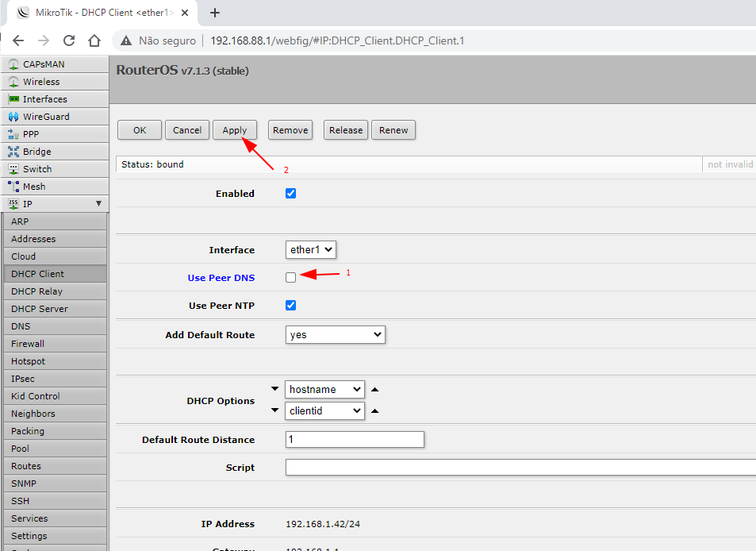The height and width of the screenshot is (551, 756).
Task: Click the not-secure warning icon
Action: 126,40
